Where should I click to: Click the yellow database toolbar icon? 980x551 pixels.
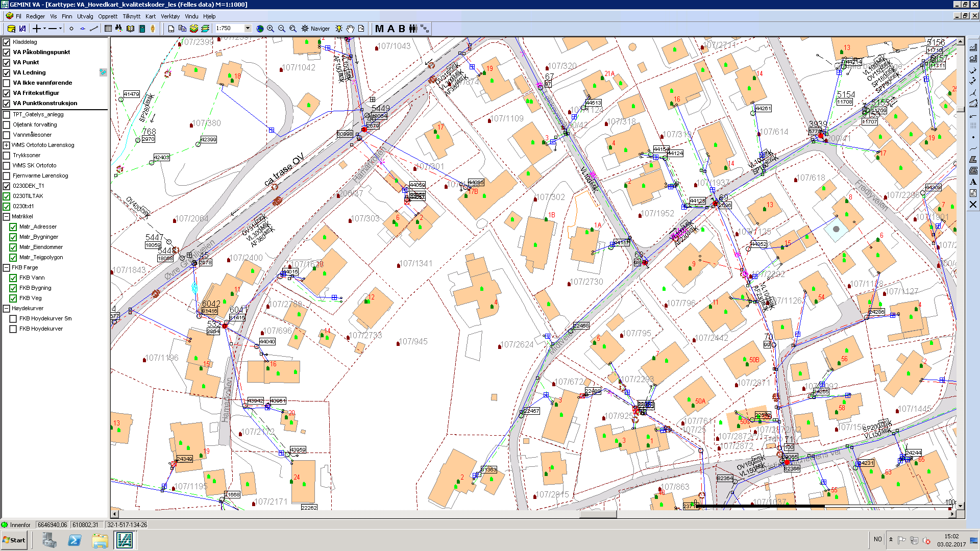point(11,29)
